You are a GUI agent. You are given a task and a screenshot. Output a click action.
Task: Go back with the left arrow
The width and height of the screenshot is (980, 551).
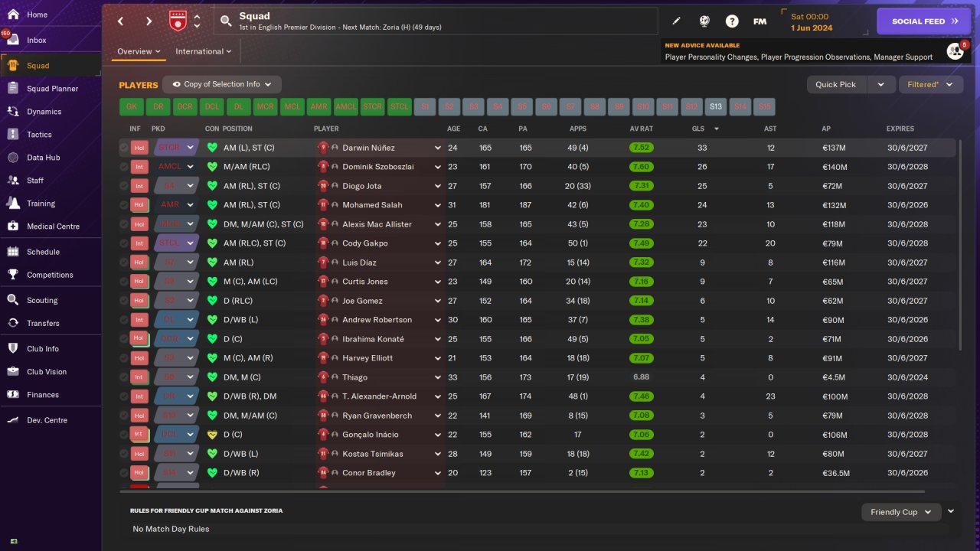click(121, 21)
